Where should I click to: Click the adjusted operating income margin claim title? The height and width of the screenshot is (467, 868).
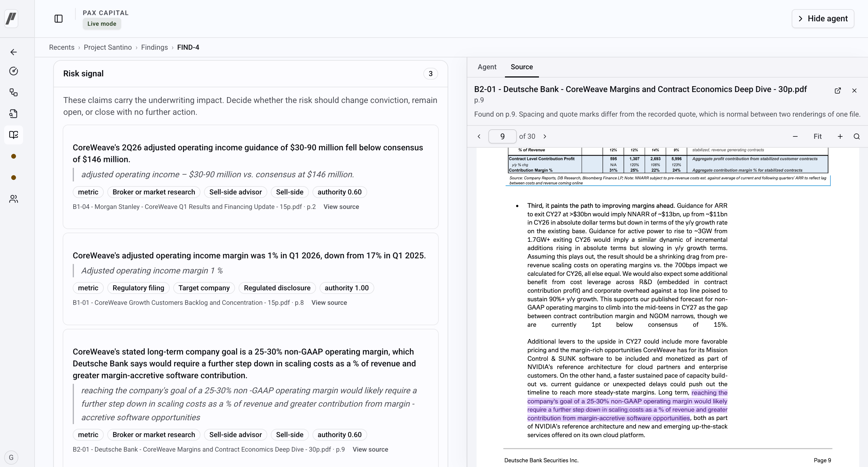click(249, 255)
